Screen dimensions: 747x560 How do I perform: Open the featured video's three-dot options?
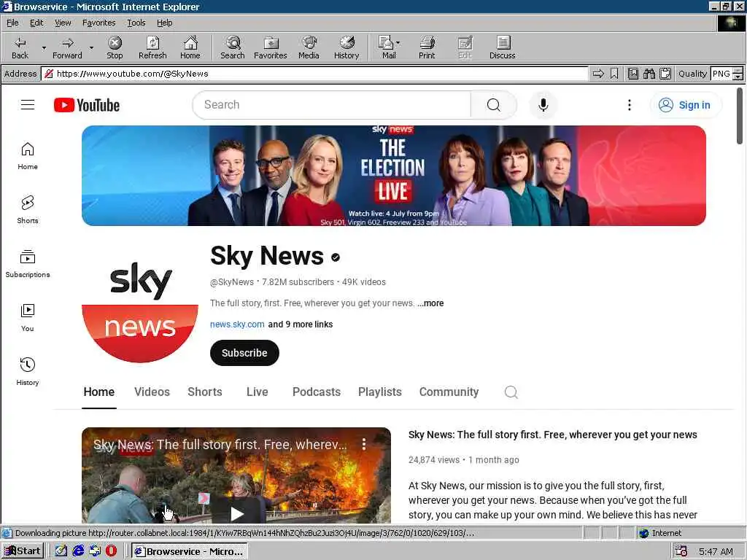364,444
